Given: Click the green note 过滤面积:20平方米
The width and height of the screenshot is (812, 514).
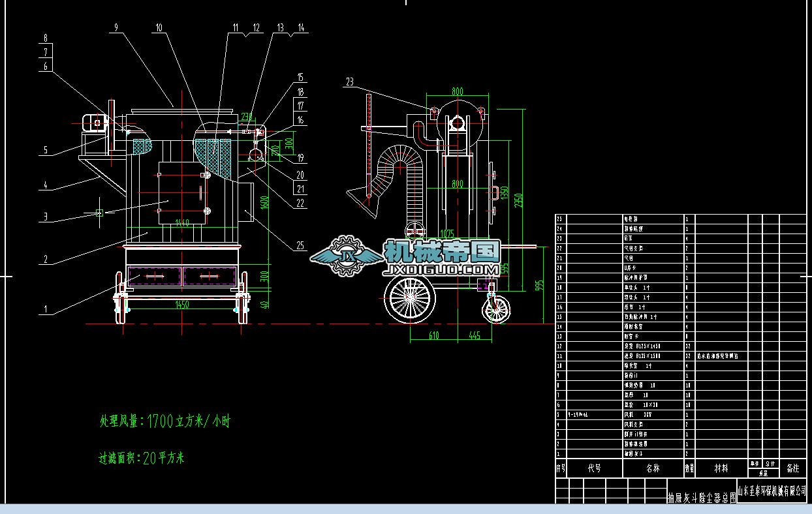Looking at the screenshot, I should point(142,458).
